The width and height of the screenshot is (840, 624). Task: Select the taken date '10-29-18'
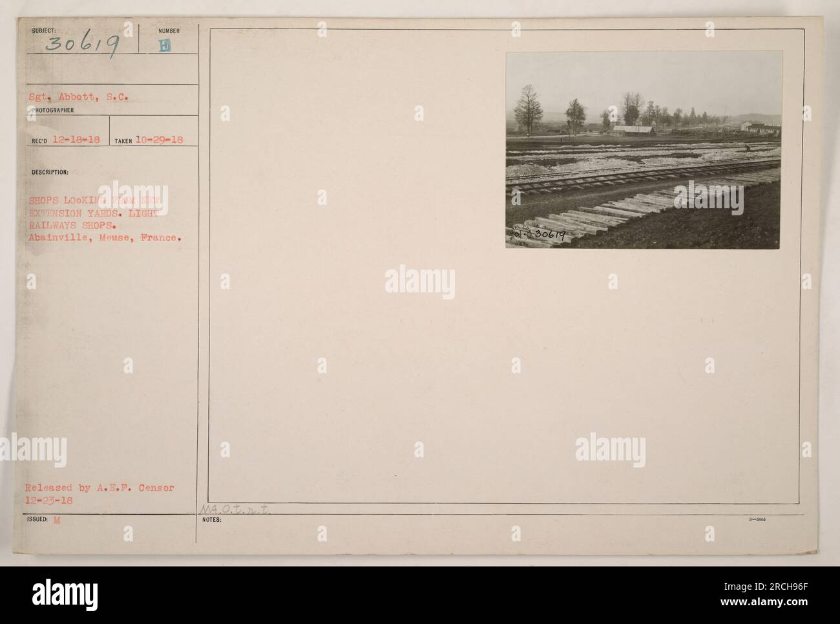[x=158, y=139]
